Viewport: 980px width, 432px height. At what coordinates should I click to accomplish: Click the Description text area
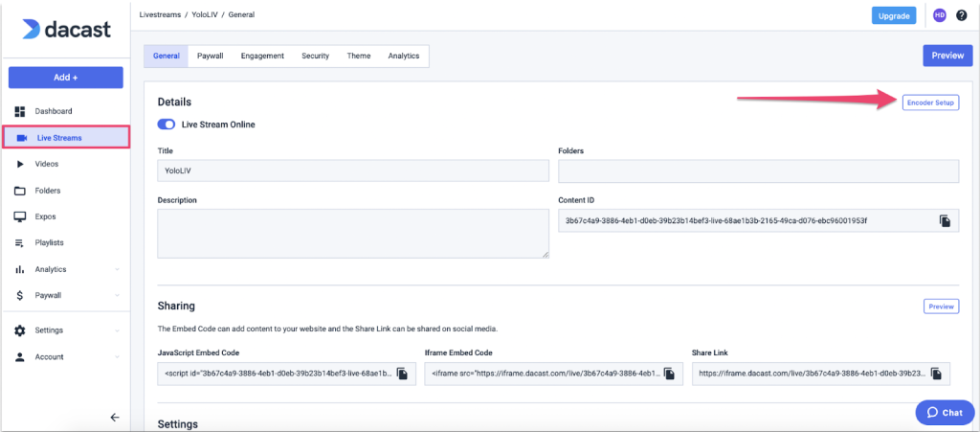point(353,233)
